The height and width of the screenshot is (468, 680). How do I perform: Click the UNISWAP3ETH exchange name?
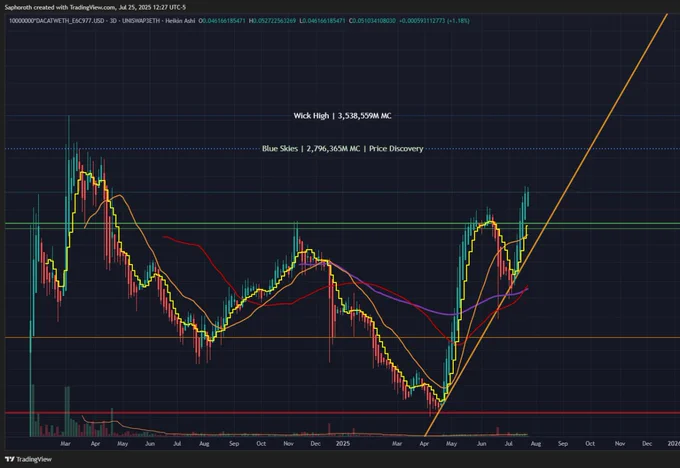pyautogui.click(x=139, y=20)
